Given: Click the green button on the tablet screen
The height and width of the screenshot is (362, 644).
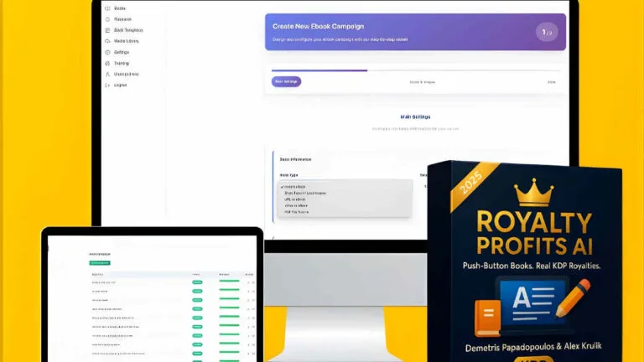Looking at the screenshot, I should pos(100,263).
